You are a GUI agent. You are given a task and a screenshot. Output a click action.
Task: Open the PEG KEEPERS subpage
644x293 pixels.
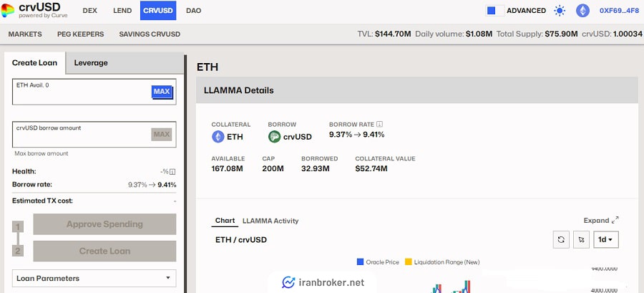click(x=80, y=34)
